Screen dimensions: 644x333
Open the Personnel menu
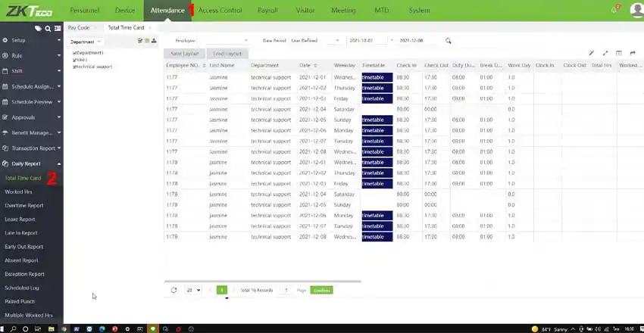84,11
